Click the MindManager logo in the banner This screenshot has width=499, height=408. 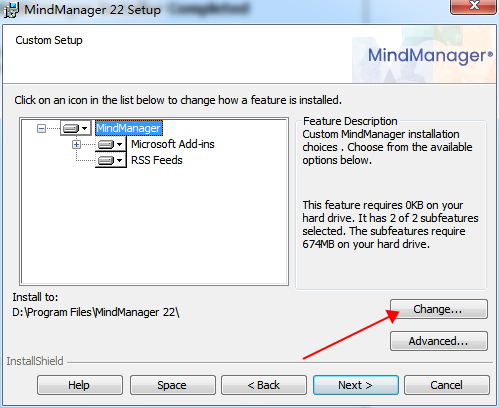pyautogui.click(x=430, y=55)
